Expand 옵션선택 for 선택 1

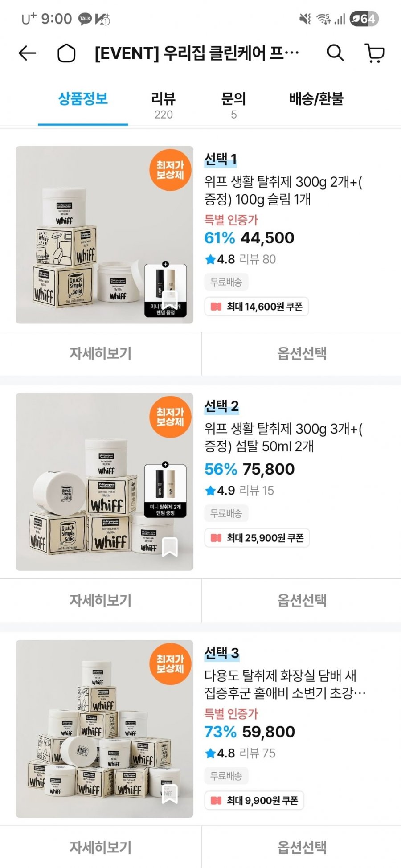tap(302, 353)
